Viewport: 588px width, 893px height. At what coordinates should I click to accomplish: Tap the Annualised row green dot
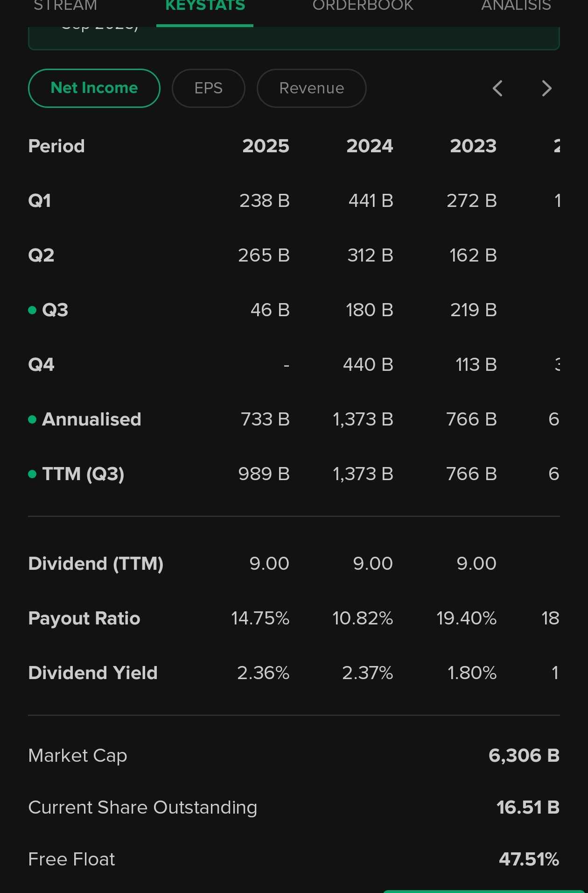[x=32, y=419]
